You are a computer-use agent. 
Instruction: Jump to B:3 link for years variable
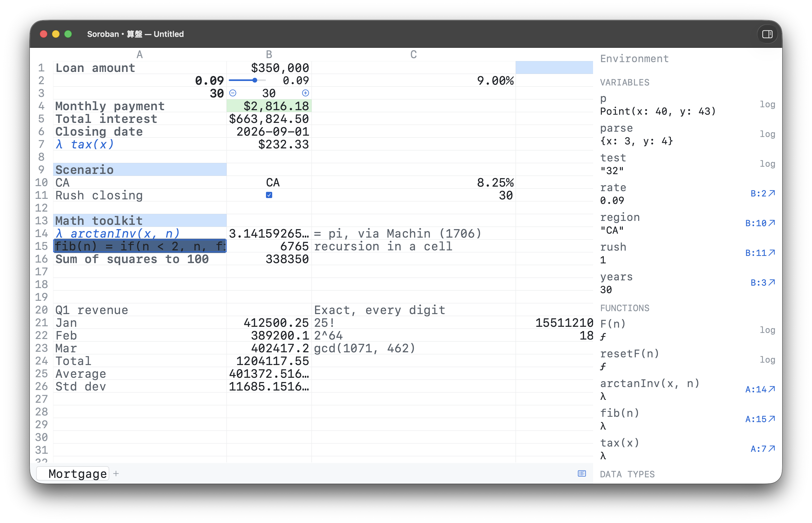tap(763, 282)
